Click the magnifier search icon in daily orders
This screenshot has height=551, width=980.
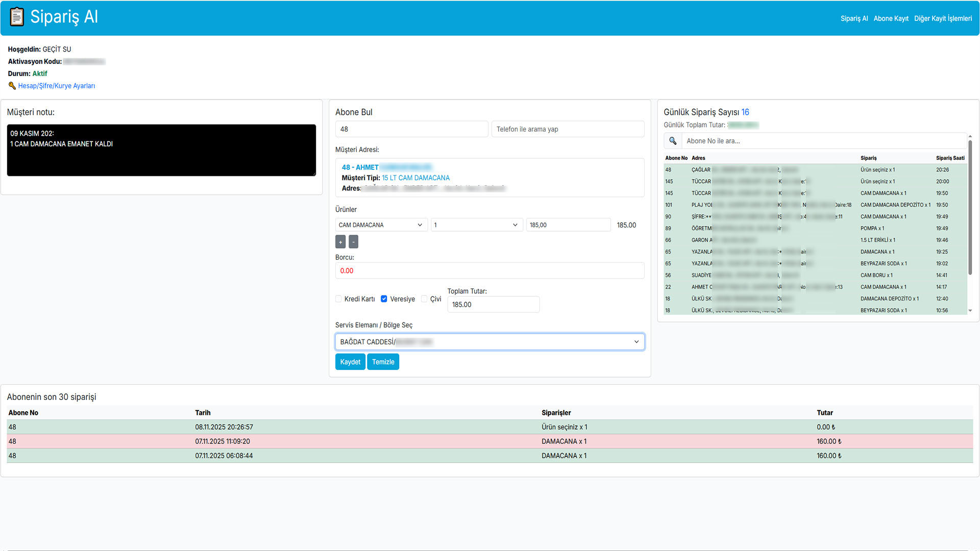673,141
